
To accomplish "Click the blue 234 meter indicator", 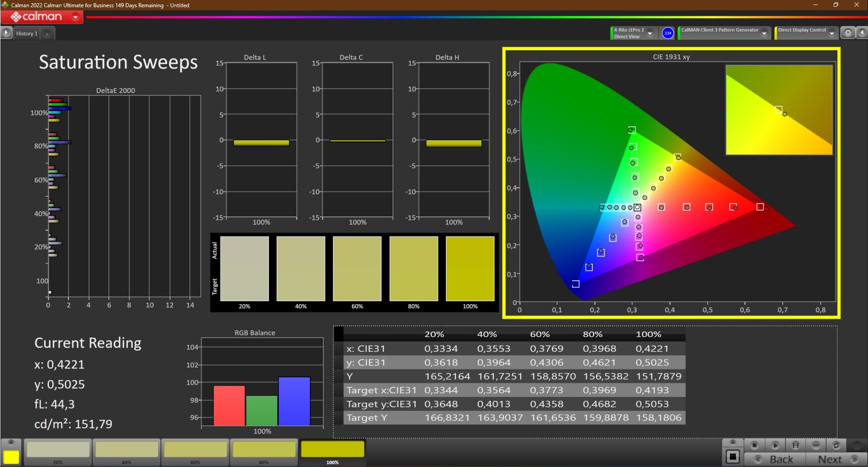I will (668, 33).
